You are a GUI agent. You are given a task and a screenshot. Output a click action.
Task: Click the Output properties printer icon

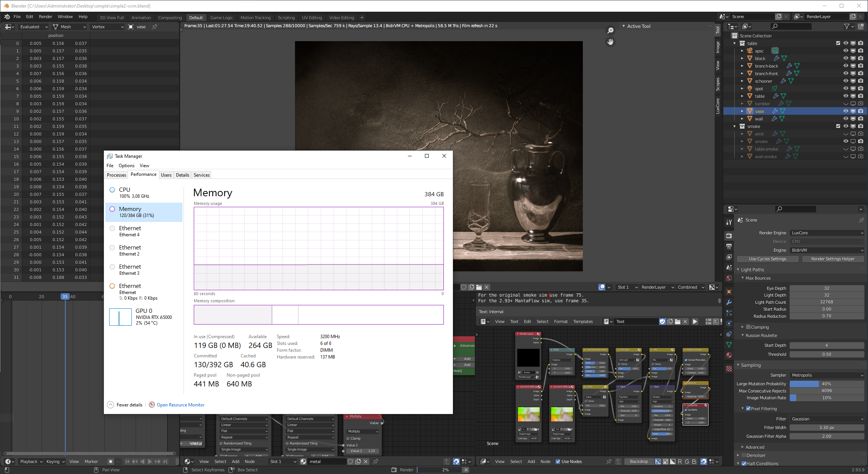[x=729, y=246]
